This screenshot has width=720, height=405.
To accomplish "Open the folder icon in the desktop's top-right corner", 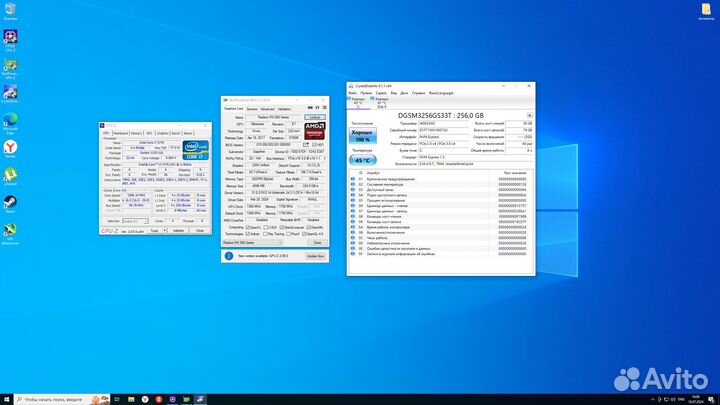I will point(706,9).
